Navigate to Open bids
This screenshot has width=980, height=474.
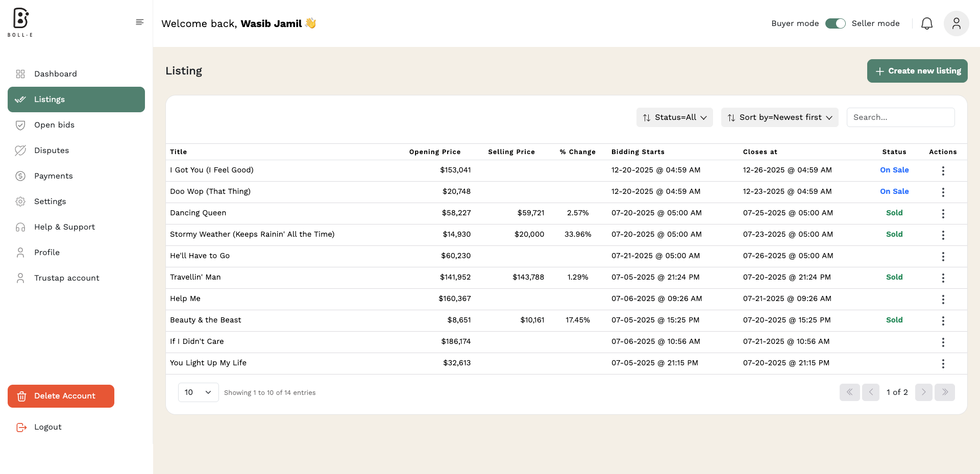click(x=54, y=125)
